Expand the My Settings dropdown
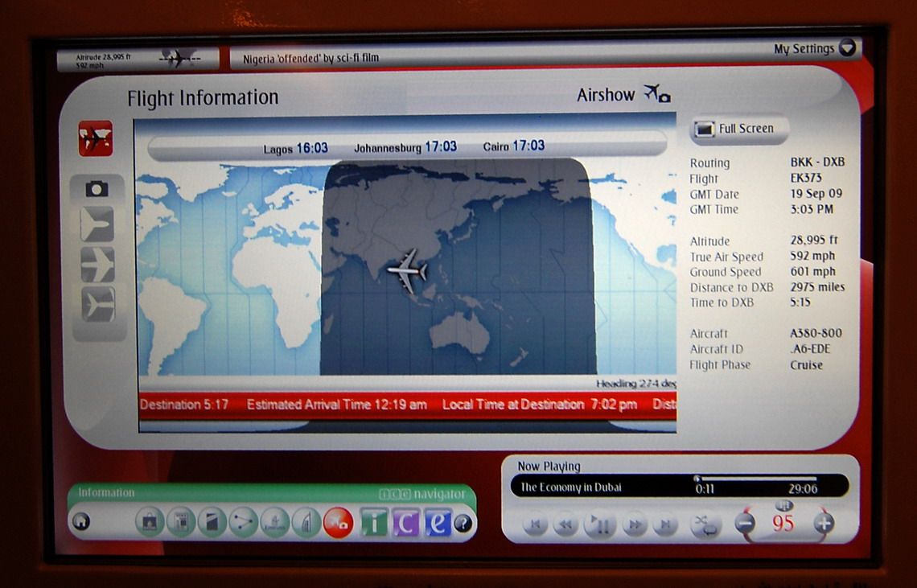 pos(848,48)
